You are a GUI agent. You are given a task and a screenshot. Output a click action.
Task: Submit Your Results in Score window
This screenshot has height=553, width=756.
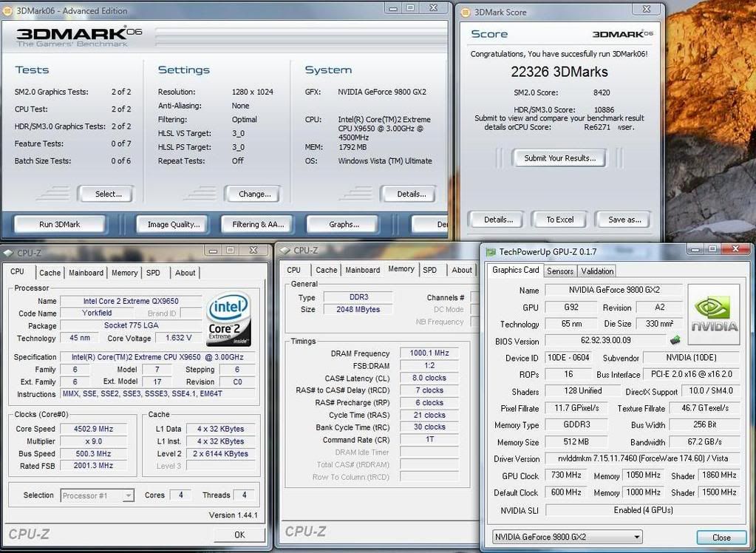pyautogui.click(x=559, y=157)
